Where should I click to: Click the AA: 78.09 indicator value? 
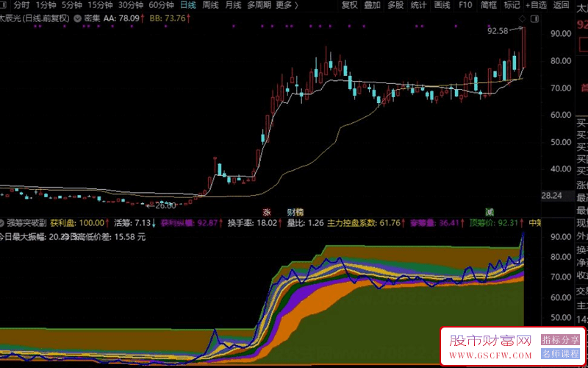pyautogui.click(x=124, y=18)
